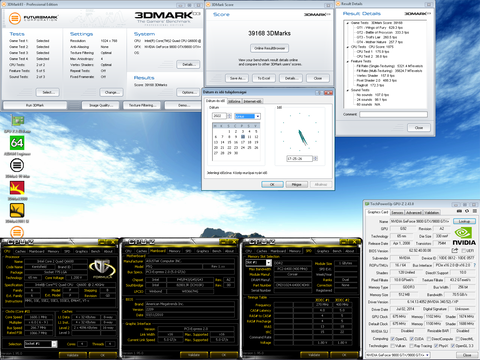Click the Image Quality... button in 3DMark03

pos(101,105)
